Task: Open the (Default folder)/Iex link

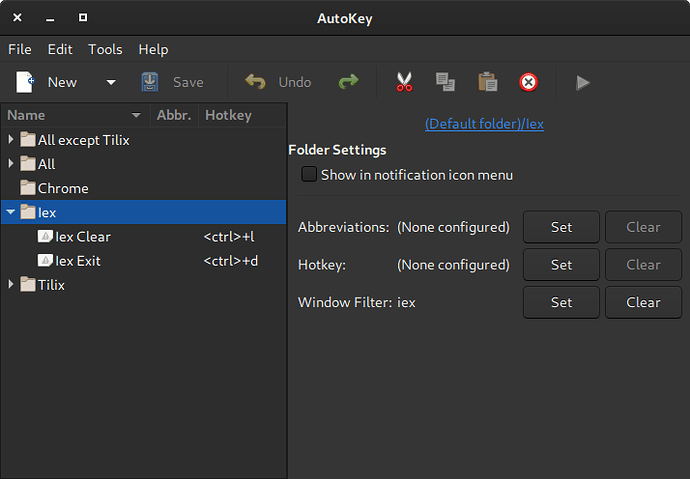Action: coord(484,124)
